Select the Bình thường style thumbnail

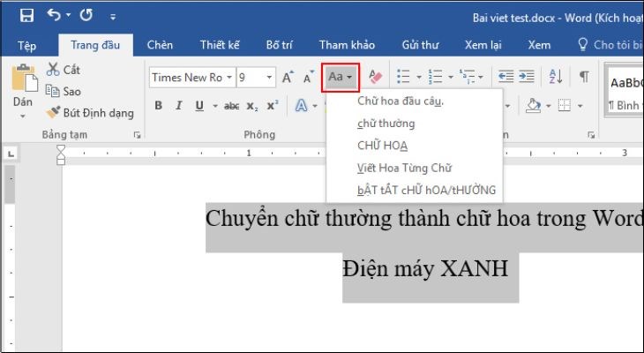[625, 90]
